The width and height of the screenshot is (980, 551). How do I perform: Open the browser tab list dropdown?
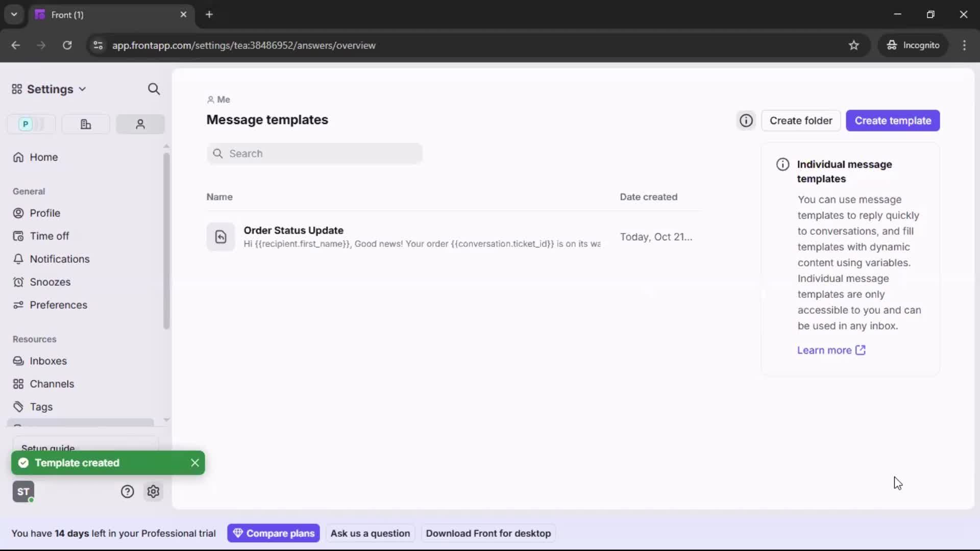[14, 14]
